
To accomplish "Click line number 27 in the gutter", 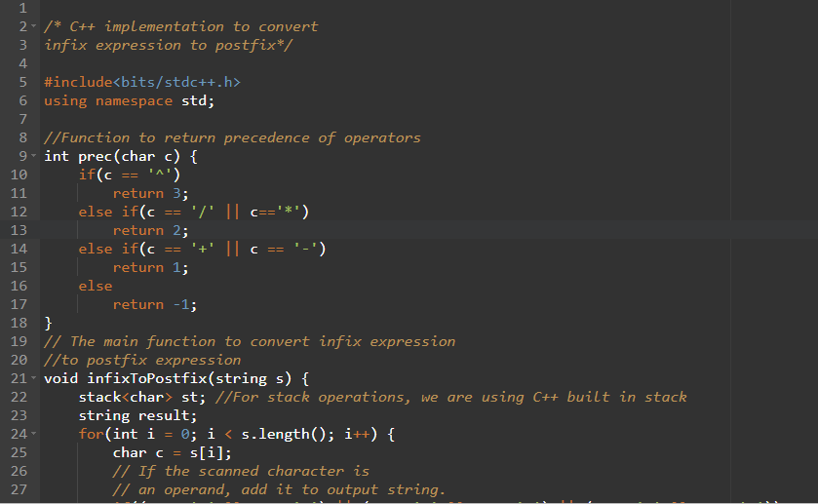I will click(19, 489).
